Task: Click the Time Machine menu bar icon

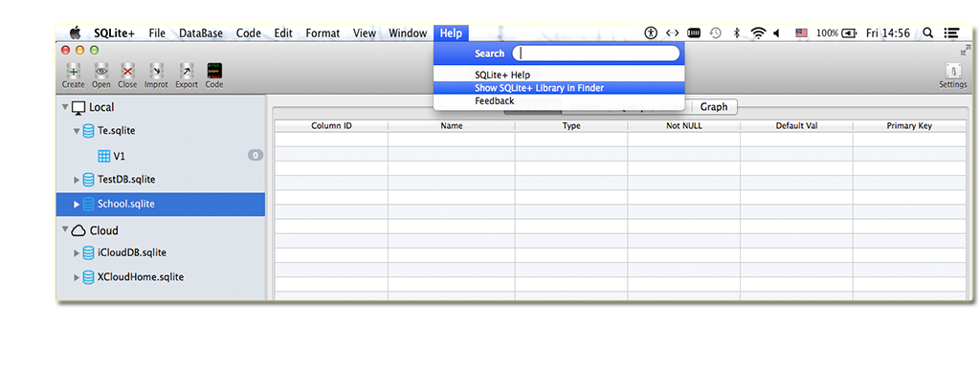Action: [x=716, y=33]
